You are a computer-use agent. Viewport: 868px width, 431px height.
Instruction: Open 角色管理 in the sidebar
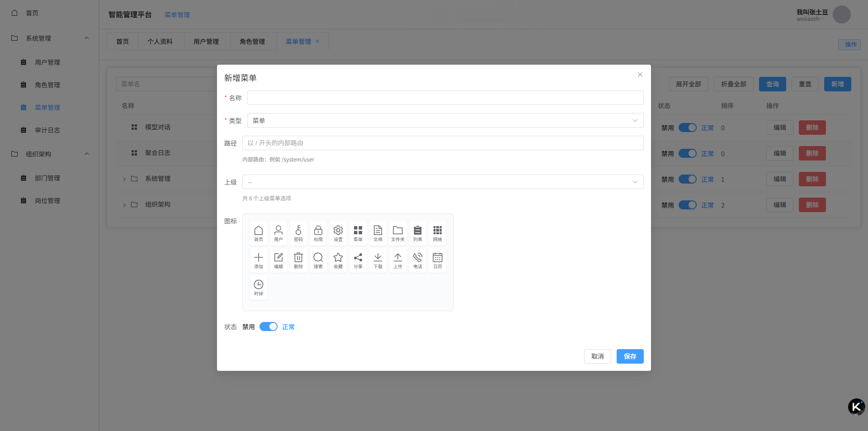pyautogui.click(x=49, y=85)
